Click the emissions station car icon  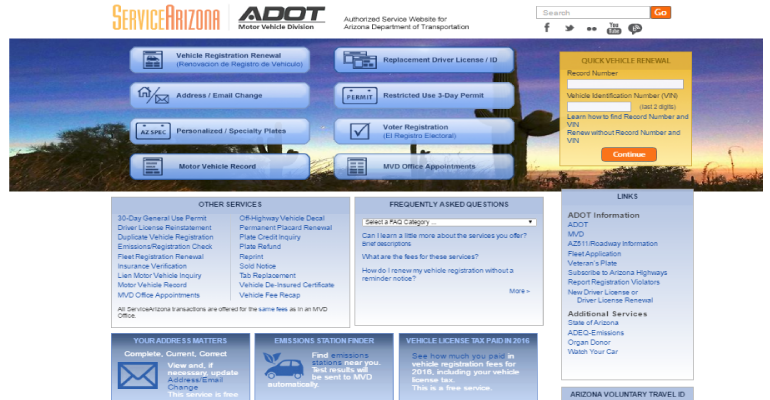pyautogui.click(x=283, y=369)
